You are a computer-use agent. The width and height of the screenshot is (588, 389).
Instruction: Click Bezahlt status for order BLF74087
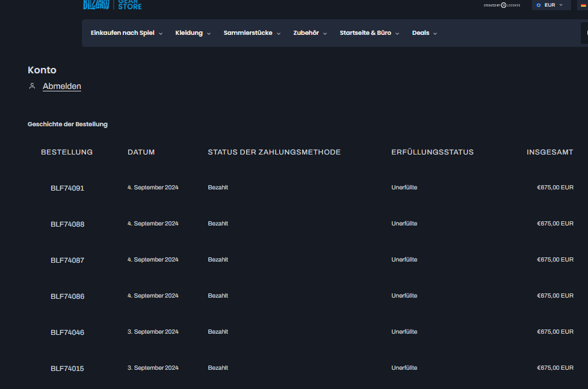pyautogui.click(x=218, y=259)
